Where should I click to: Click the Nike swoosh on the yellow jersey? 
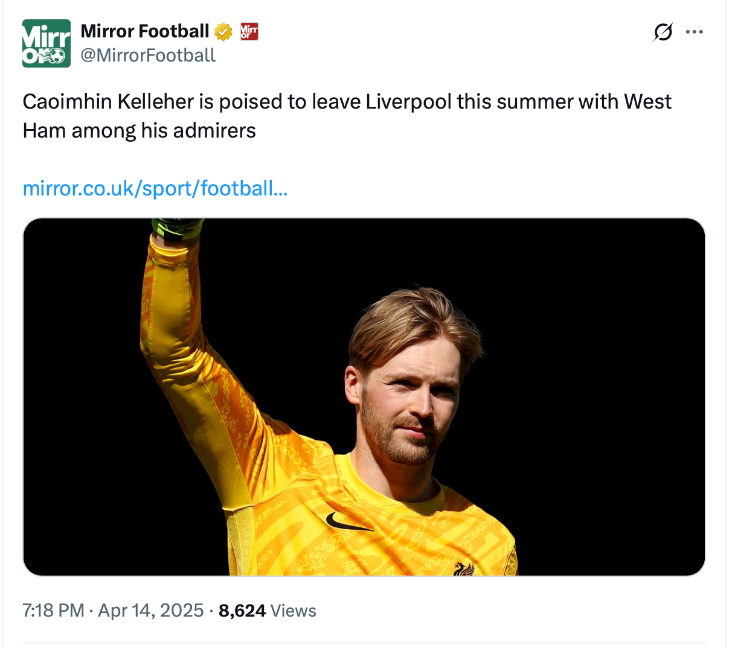click(348, 521)
